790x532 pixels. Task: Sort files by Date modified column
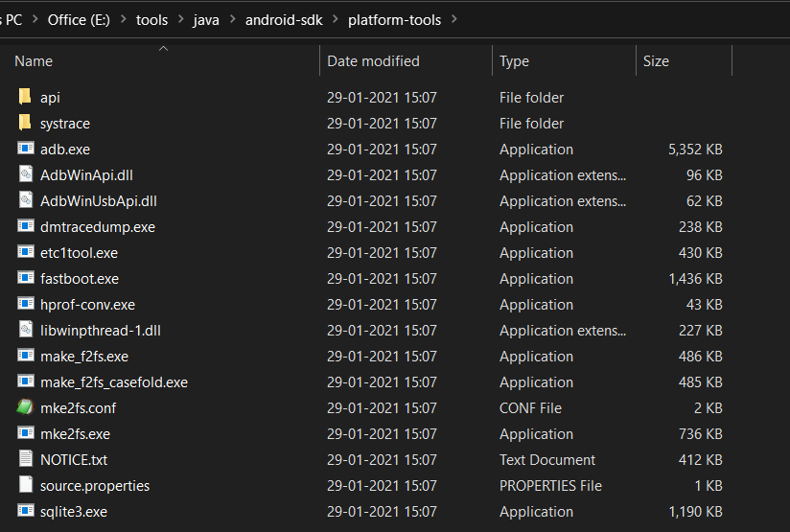[x=373, y=61]
